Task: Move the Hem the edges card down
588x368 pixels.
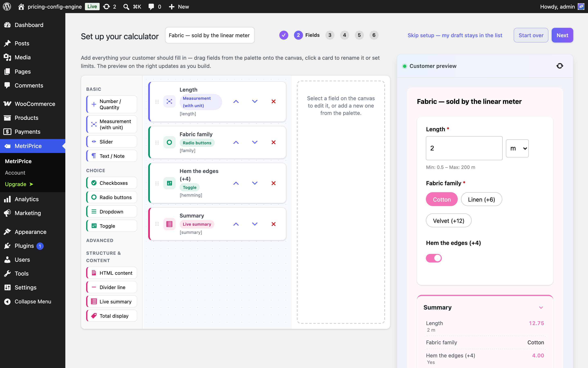Action: [255, 183]
